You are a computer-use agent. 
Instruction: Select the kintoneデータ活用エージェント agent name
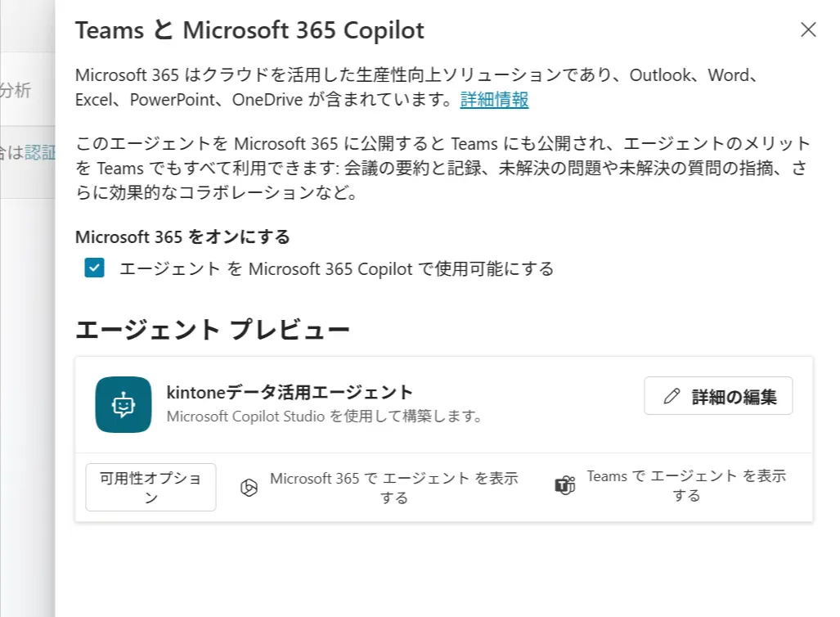click(290, 392)
